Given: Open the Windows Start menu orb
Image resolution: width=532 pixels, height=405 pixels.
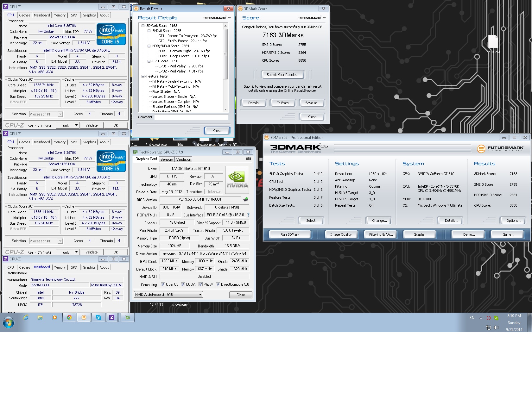Looking at the screenshot, I should (9, 323).
